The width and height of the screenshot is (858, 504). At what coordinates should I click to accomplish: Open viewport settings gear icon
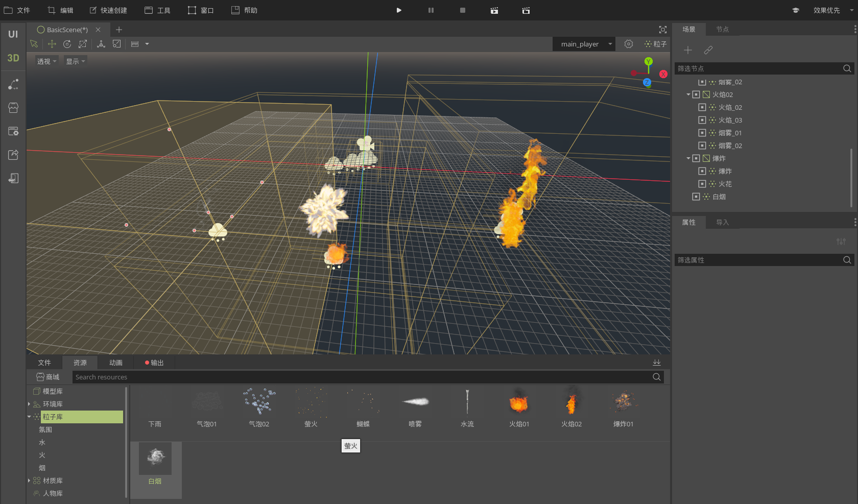629,44
